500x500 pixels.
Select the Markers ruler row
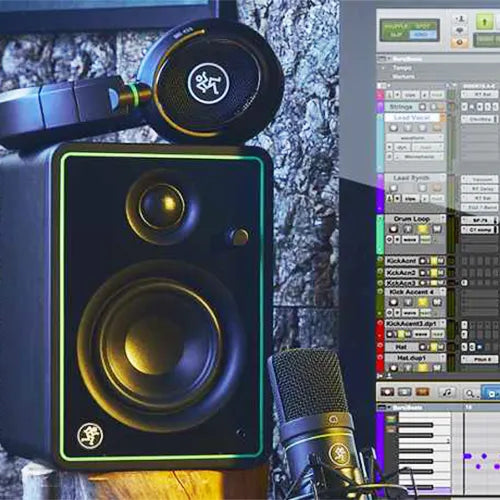[x=404, y=76]
